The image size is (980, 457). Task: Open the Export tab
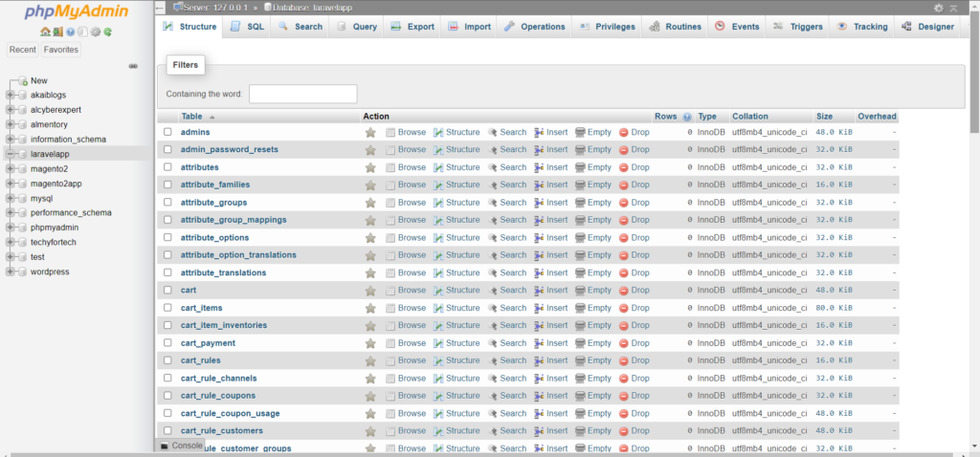(412, 27)
